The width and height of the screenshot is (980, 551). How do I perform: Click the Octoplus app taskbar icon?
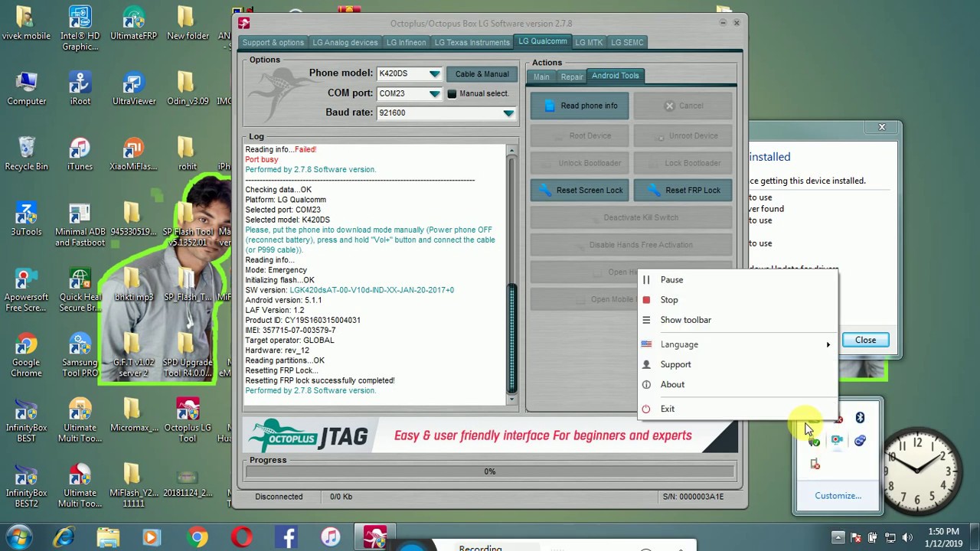click(375, 538)
